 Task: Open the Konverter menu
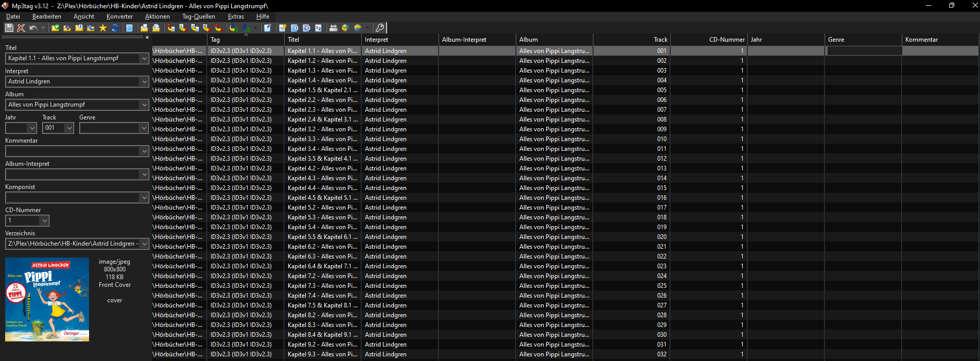(x=119, y=16)
